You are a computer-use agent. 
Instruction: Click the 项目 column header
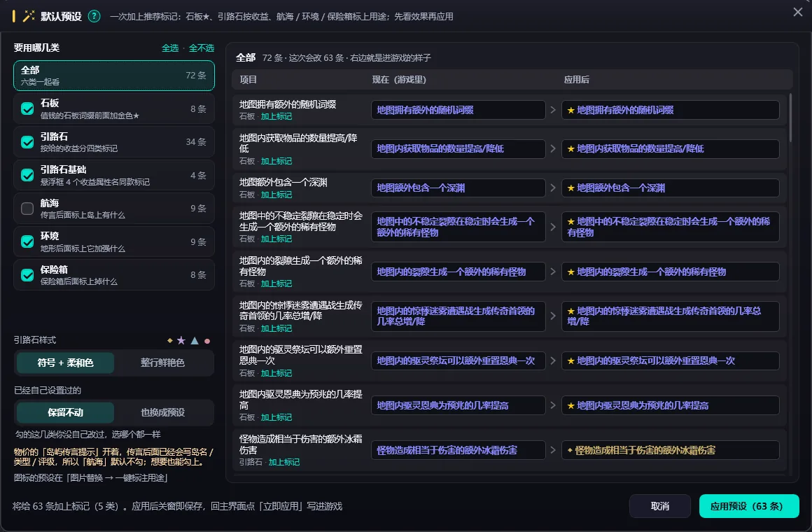click(x=248, y=80)
